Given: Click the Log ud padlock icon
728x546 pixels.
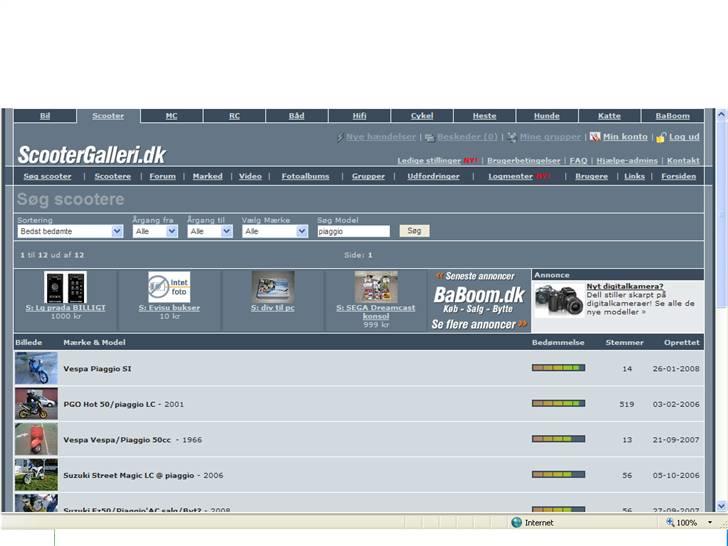Looking at the screenshot, I should click(x=661, y=137).
